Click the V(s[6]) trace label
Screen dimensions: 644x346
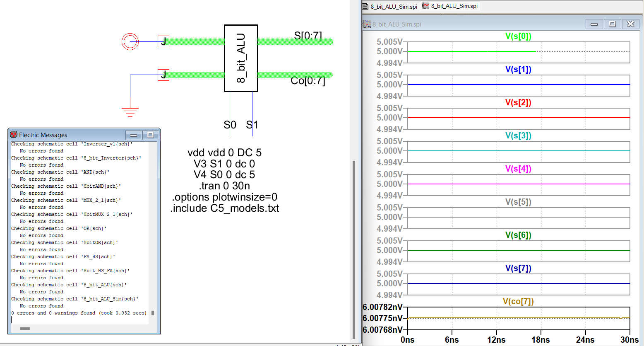[x=518, y=235]
